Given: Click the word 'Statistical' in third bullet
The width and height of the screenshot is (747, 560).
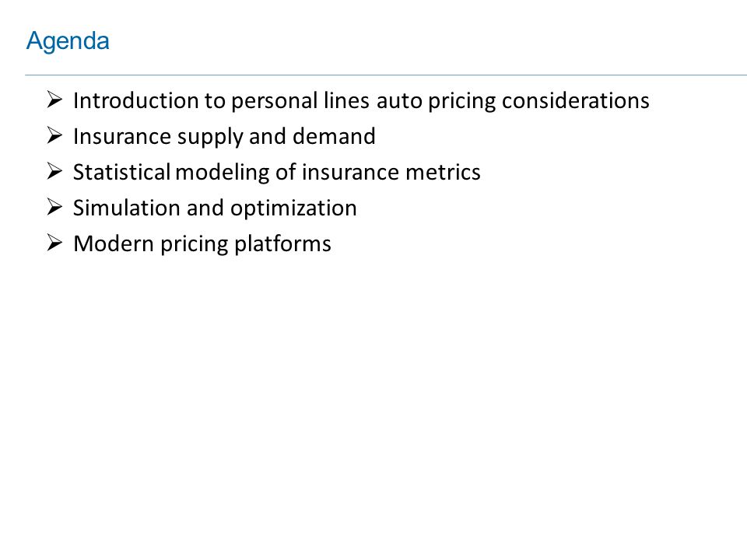Looking at the screenshot, I should pyautogui.click(x=121, y=172).
